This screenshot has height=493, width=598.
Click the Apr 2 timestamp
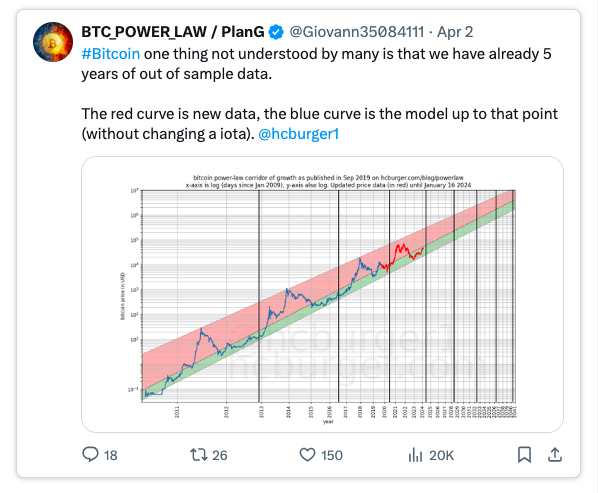coord(455,32)
